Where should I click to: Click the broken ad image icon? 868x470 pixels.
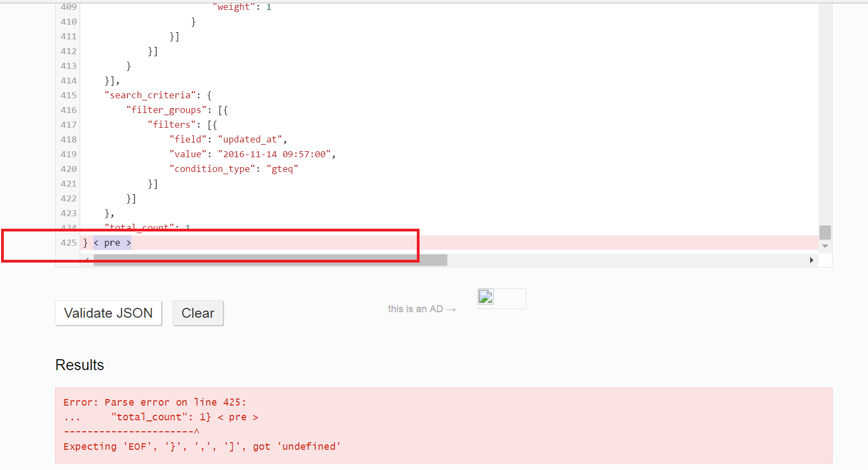pyautogui.click(x=486, y=297)
